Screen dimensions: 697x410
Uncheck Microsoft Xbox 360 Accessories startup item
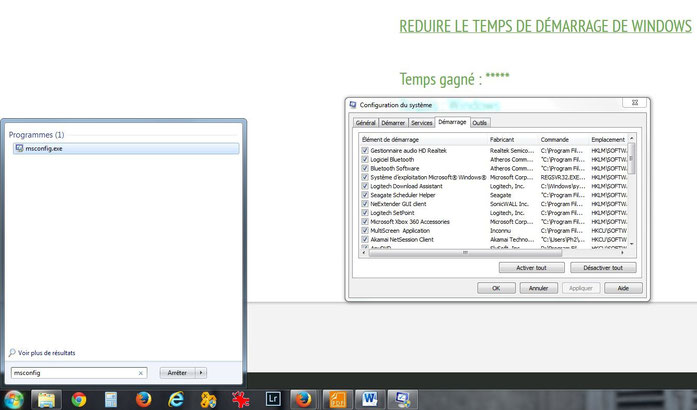[x=365, y=221]
